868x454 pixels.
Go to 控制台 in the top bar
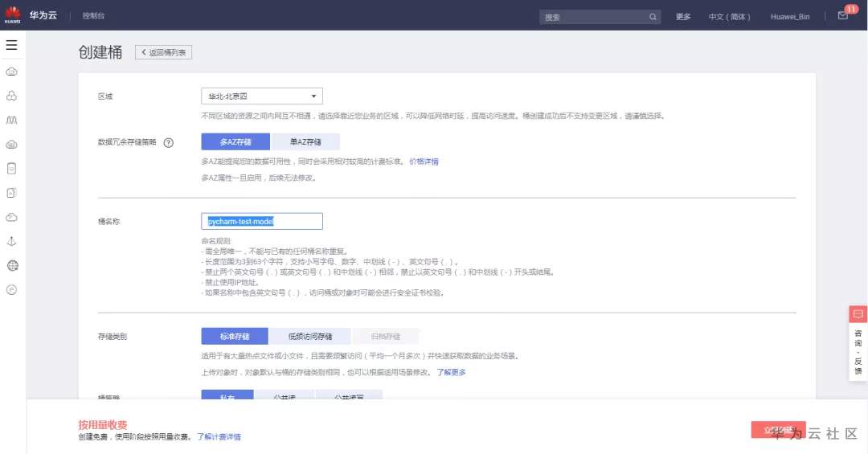coord(93,15)
